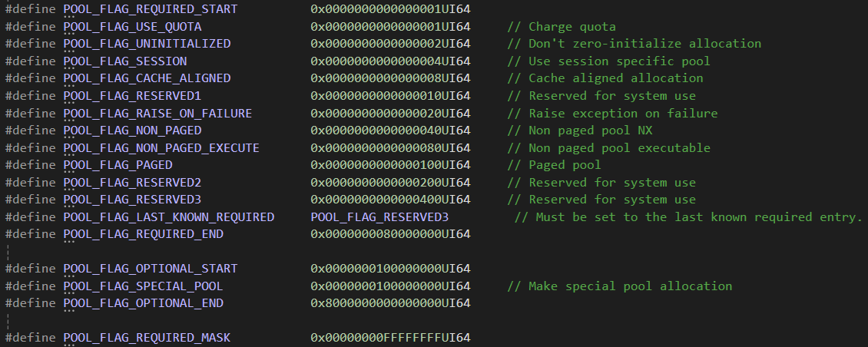This screenshot has height=347, width=868.
Task: Click the value 0x0000000000000010UI64
Action: pos(390,96)
